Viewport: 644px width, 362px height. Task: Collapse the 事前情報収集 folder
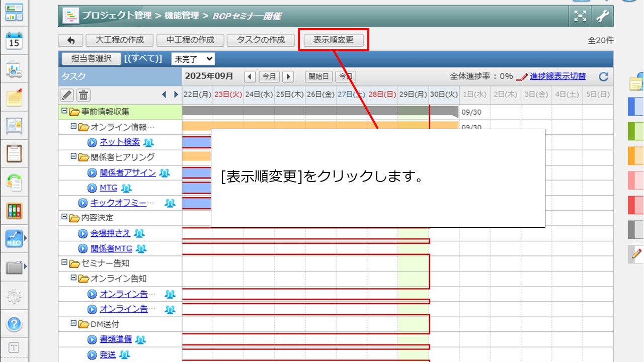(x=64, y=111)
